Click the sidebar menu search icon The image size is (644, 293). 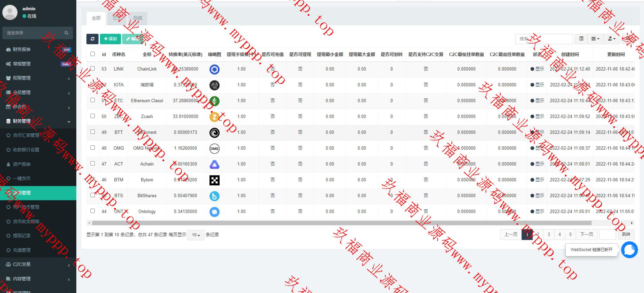point(66,33)
